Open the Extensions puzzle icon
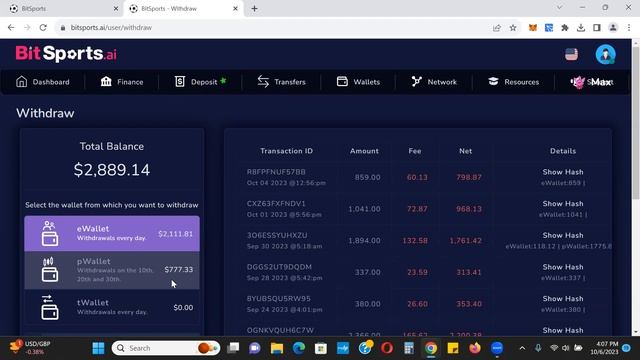The image size is (640, 360). click(565, 28)
